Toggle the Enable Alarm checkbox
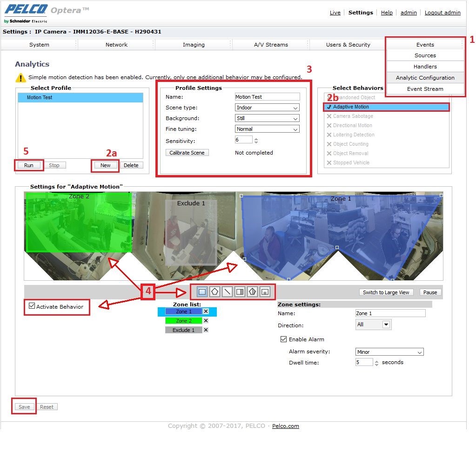Image resolution: width=476 pixels, height=453 pixels. [x=283, y=339]
